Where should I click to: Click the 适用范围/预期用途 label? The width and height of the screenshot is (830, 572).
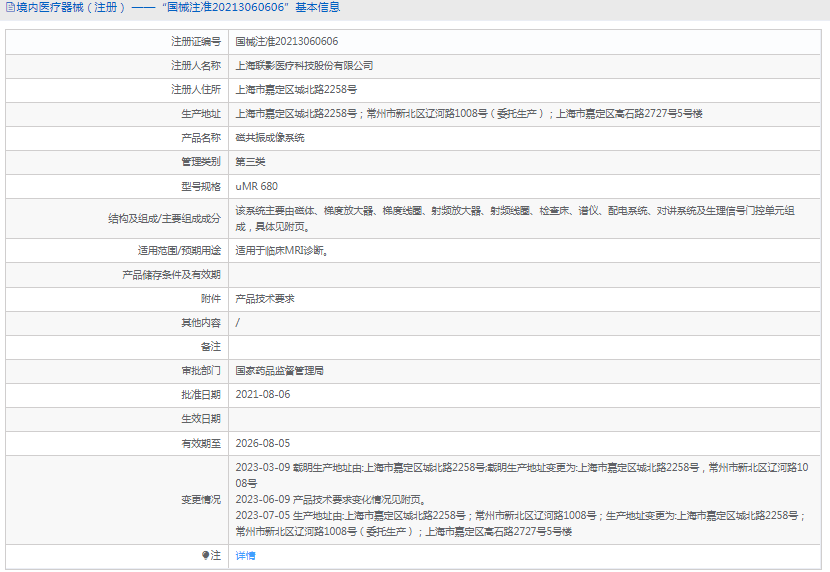(x=179, y=251)
